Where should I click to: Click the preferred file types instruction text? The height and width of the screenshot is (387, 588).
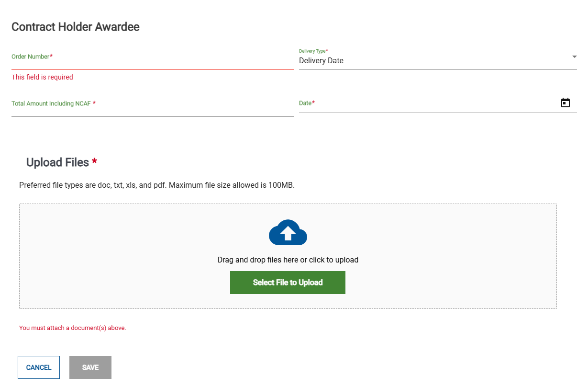coord(156,185)
